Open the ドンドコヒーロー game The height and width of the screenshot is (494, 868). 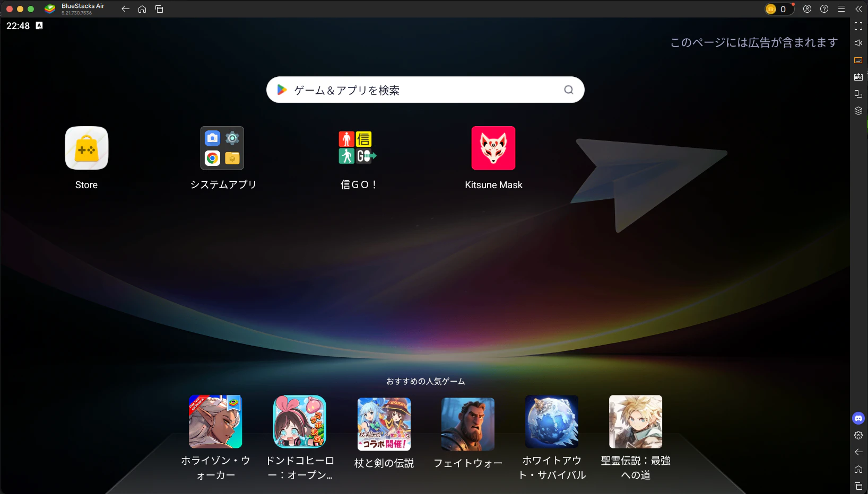coord(300,422)
